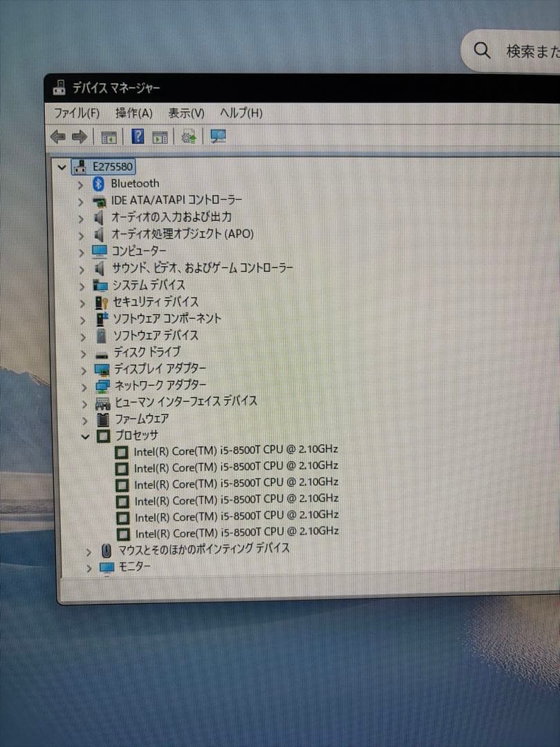Click the モニター category icon

coord(106,568)
